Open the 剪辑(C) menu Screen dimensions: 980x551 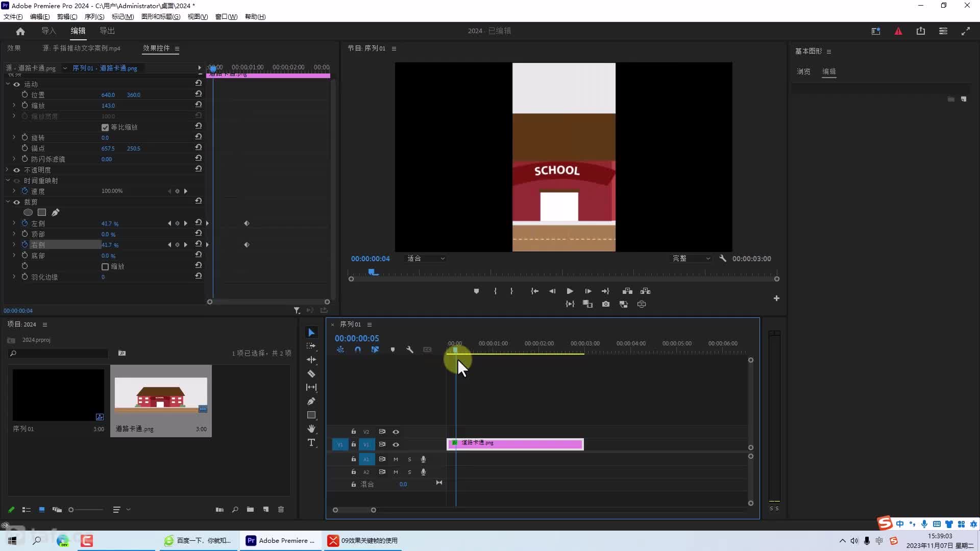tap(67, 16)
